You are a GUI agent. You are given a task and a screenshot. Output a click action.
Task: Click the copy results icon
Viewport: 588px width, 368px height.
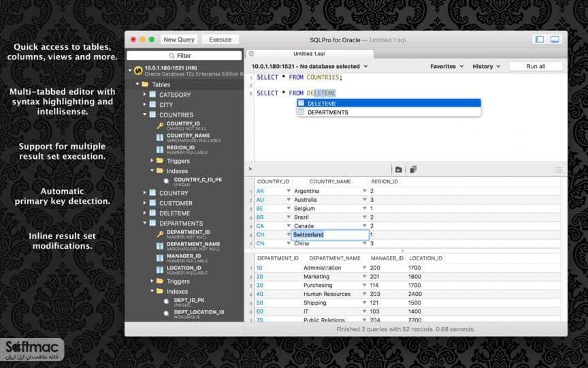coord(413,170)
